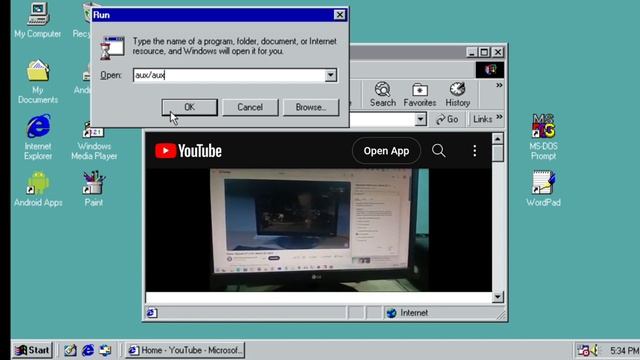Confirm Run dialog with OK
This screenshot has width=640, height=360.
point(189,107)
